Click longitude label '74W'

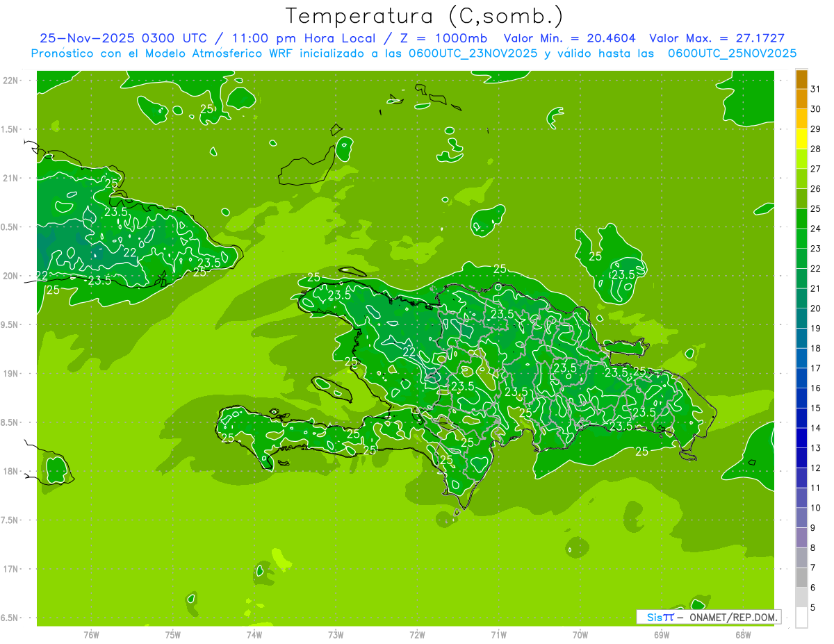click(x=254, y=635)
